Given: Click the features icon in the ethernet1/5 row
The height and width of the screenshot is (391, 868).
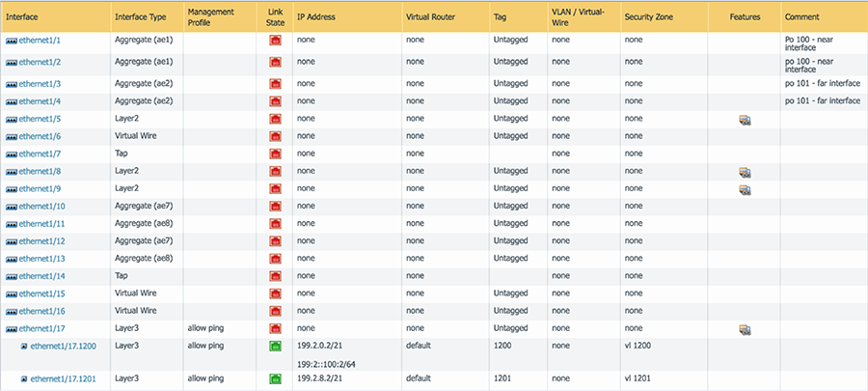Looking at the screenshot, I should pyautogui.click(x=745, y=120).
